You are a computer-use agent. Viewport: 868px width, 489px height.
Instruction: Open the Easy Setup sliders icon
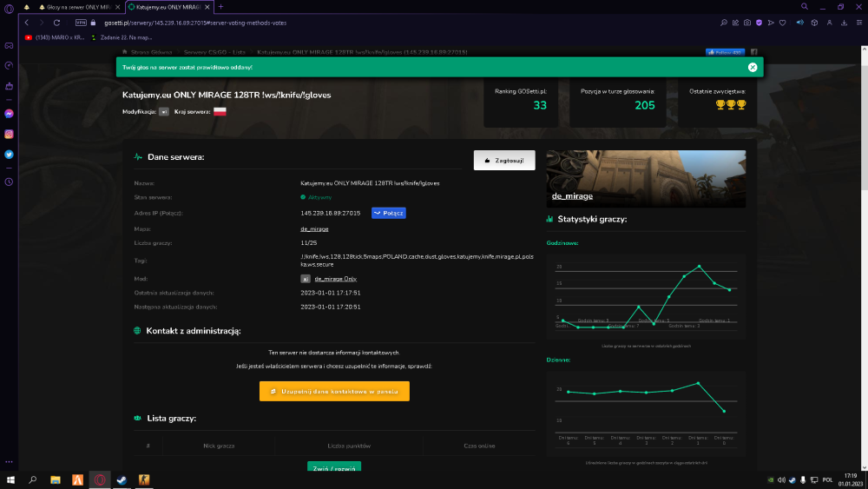pos(859,23)
